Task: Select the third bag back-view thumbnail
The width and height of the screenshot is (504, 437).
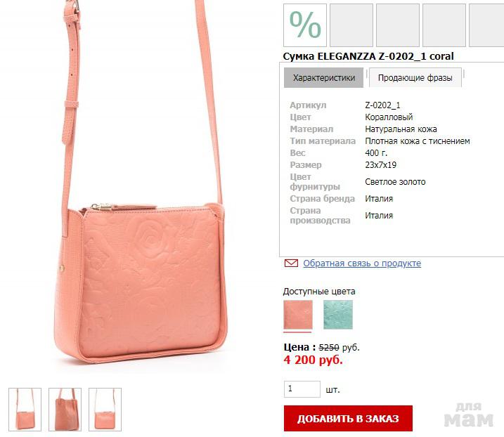Action: pos(105,410)
